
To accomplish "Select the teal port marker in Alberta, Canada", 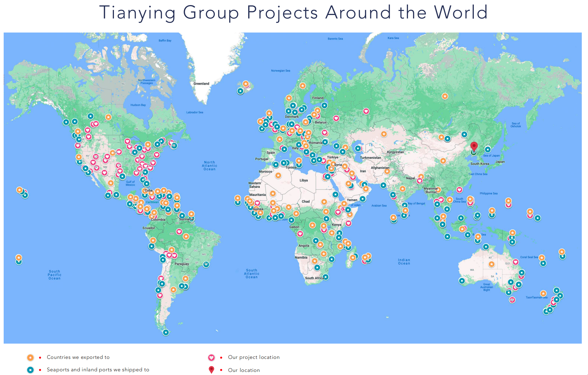I will [90, 116].
